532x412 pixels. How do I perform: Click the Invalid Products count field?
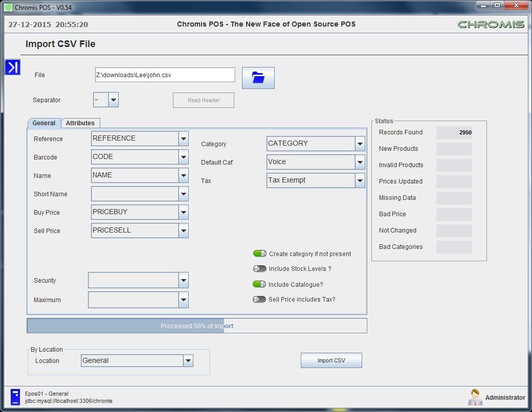coord(454,165)
